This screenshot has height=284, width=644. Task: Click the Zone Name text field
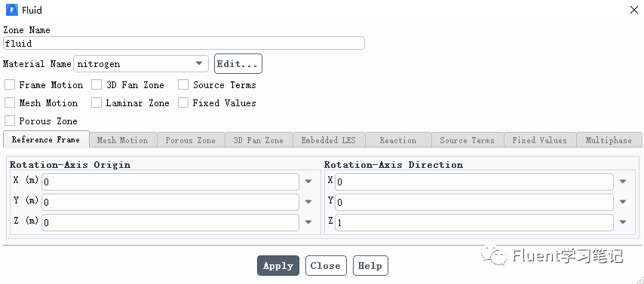click(183, 43)
